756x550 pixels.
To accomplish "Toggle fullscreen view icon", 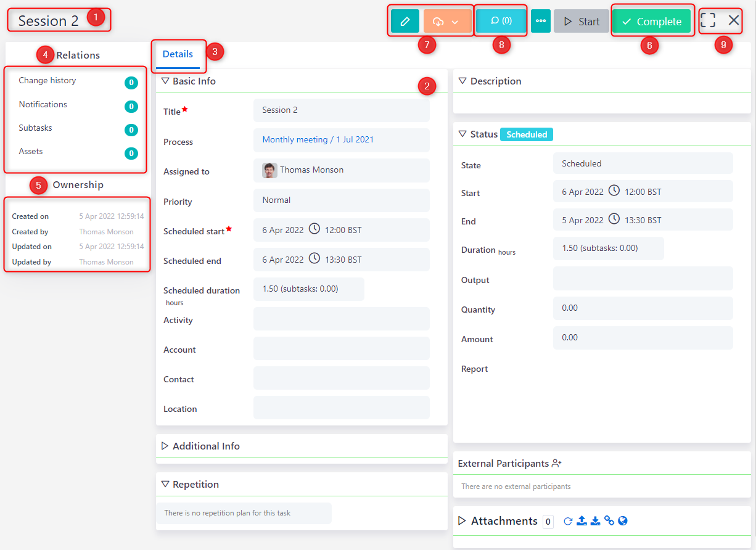I will point(708,20).
